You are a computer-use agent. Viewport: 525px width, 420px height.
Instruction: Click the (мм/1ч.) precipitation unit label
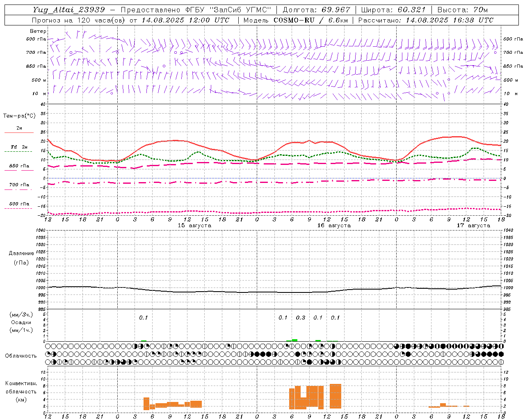(x=21, y=330)
